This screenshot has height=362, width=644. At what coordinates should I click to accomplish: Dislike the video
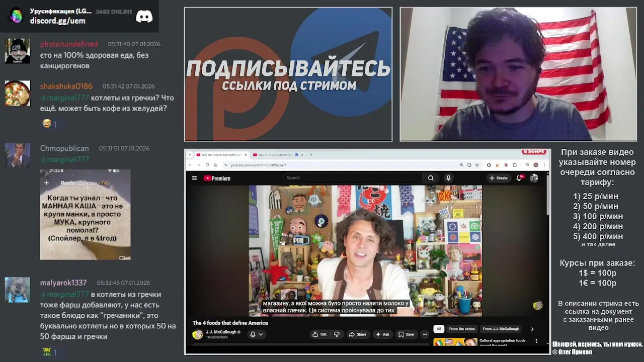pos(337,334)
